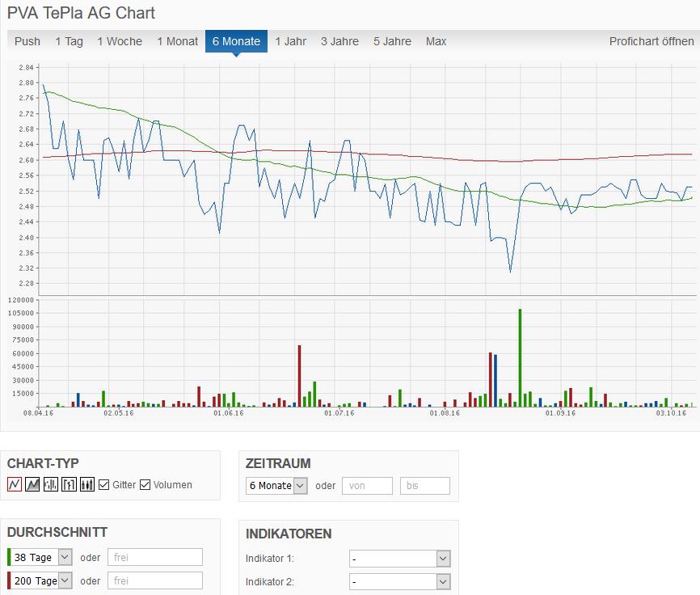
Task: Open the 200 Tage average dropdown
Action: (41, 580)
